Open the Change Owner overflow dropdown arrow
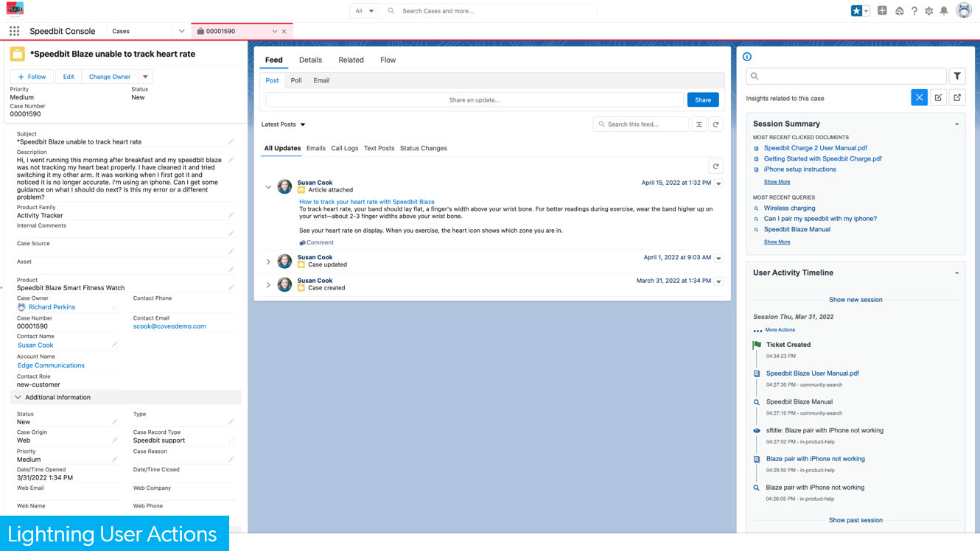Image resolution: width=980 pixels, height=551 pixels. (x=145, y=76)
